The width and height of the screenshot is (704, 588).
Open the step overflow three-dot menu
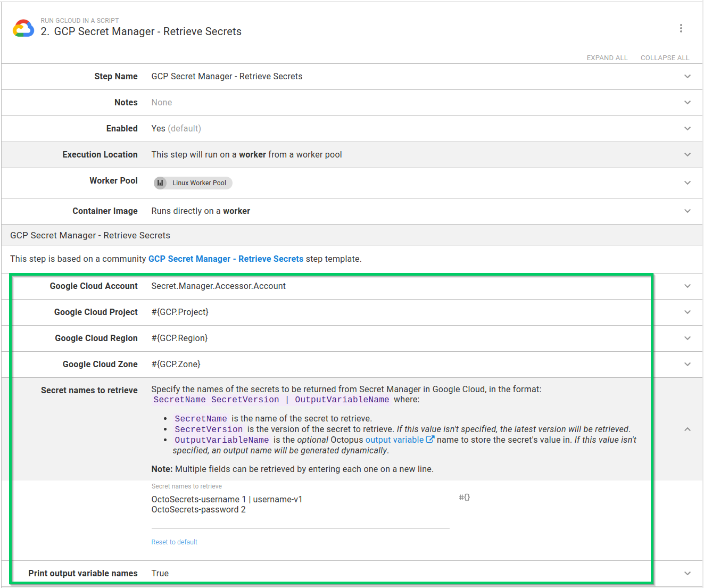pos(682,28)
